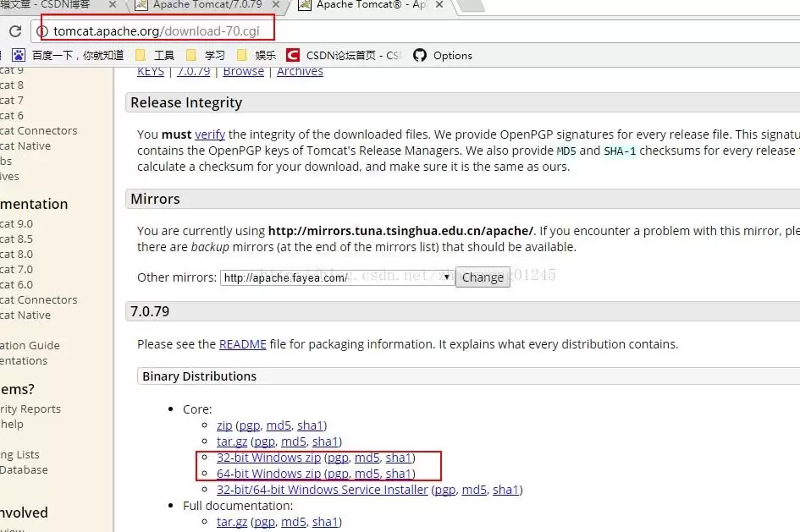Click the Change mirror button
This screenshot has height=532, width=800.
coord(483,277)
